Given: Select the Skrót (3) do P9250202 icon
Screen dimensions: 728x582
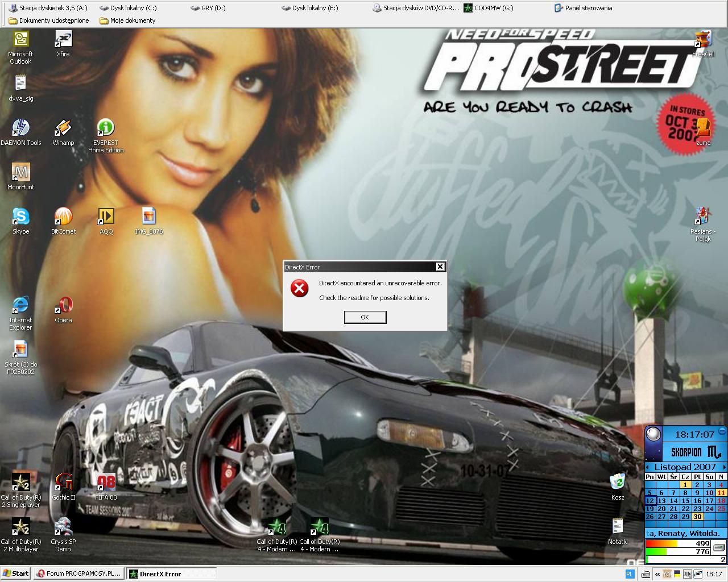Looking at the screenshot, I should tap(20, 358).
